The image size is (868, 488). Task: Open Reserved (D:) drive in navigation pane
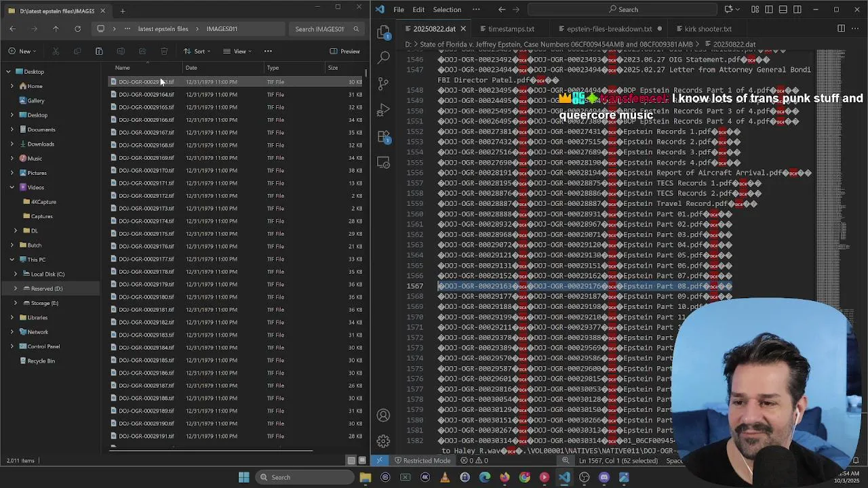(x=47, y=289)
